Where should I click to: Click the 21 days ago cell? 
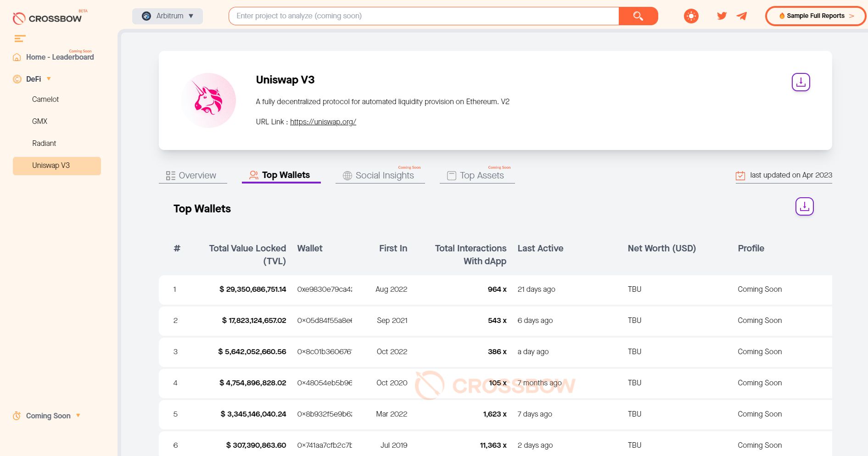(536, 289)
